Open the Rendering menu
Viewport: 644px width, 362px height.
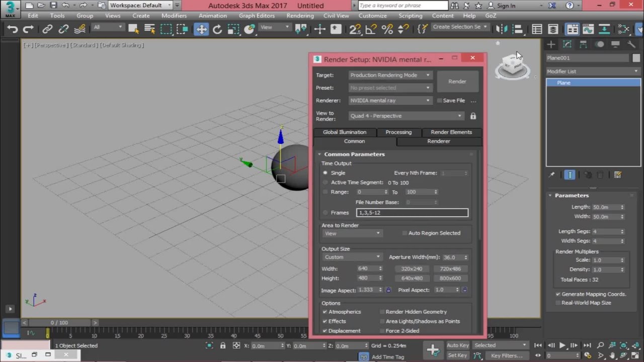click(300, 16)
